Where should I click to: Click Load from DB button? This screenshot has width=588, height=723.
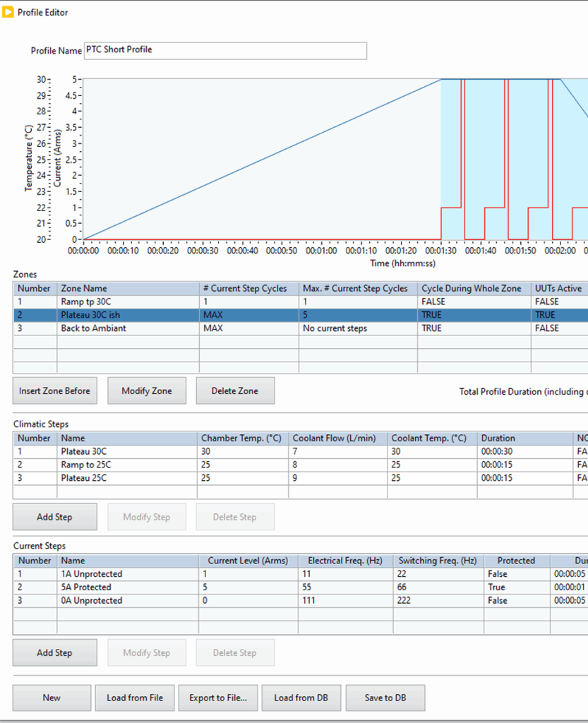(x=301, y=698)
